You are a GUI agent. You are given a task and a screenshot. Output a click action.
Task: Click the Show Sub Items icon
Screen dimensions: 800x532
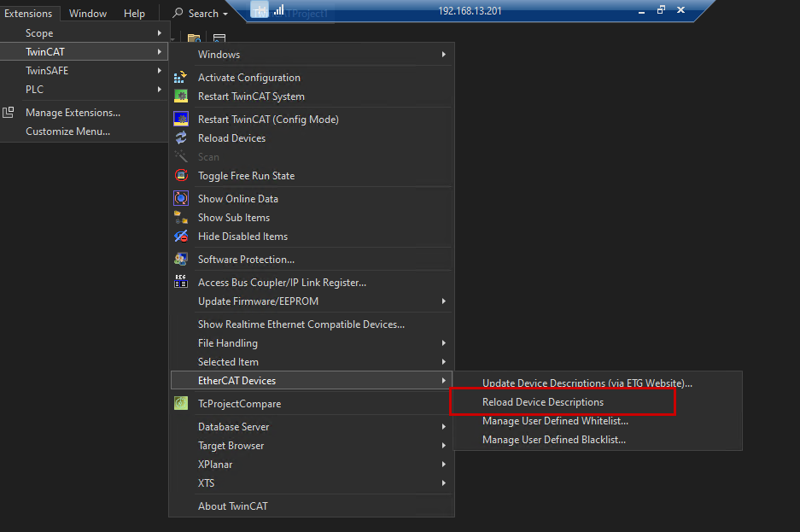click(x=181, y=217)
